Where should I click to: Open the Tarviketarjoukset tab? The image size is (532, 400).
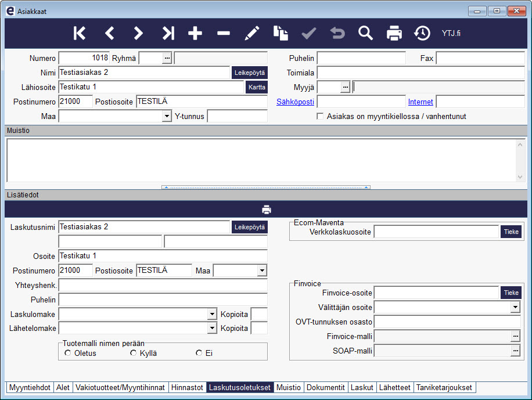click(x=444, y=387)
